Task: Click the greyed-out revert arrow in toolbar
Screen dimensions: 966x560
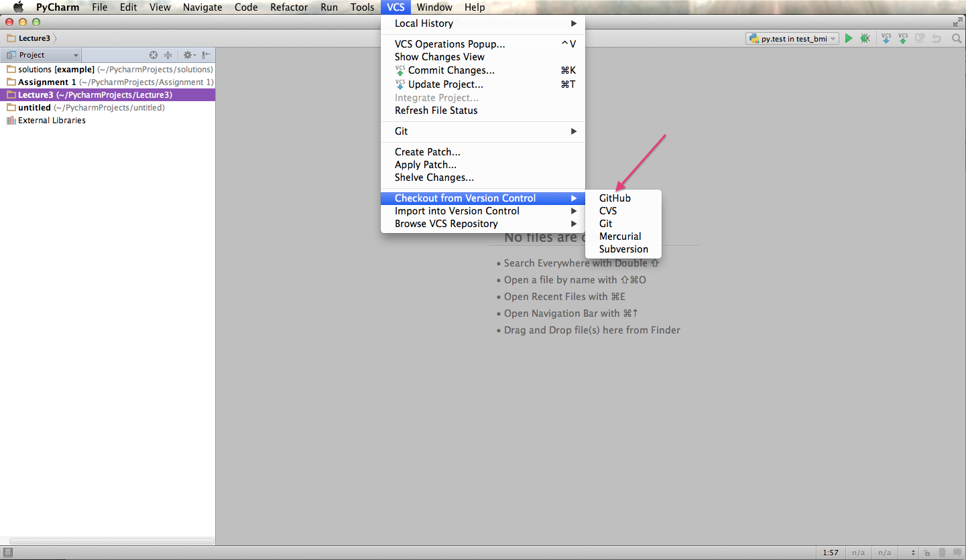Action: click(x=937, y=39)
